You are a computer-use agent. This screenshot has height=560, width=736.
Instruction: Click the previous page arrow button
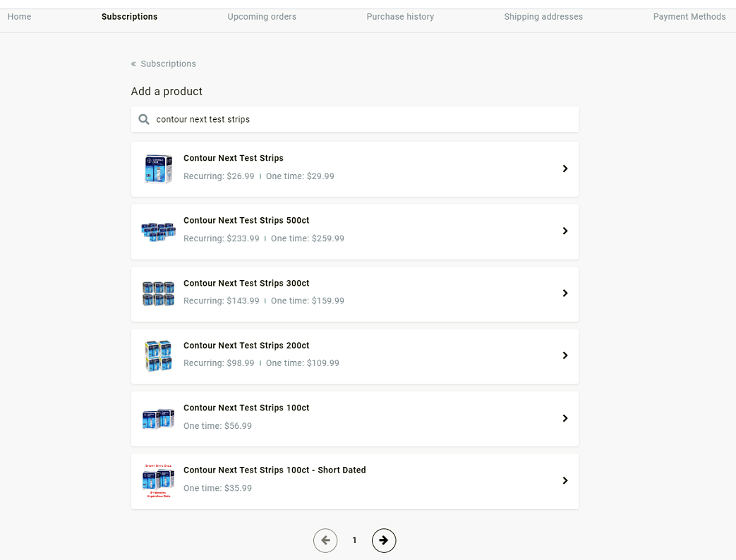[325, 540]
